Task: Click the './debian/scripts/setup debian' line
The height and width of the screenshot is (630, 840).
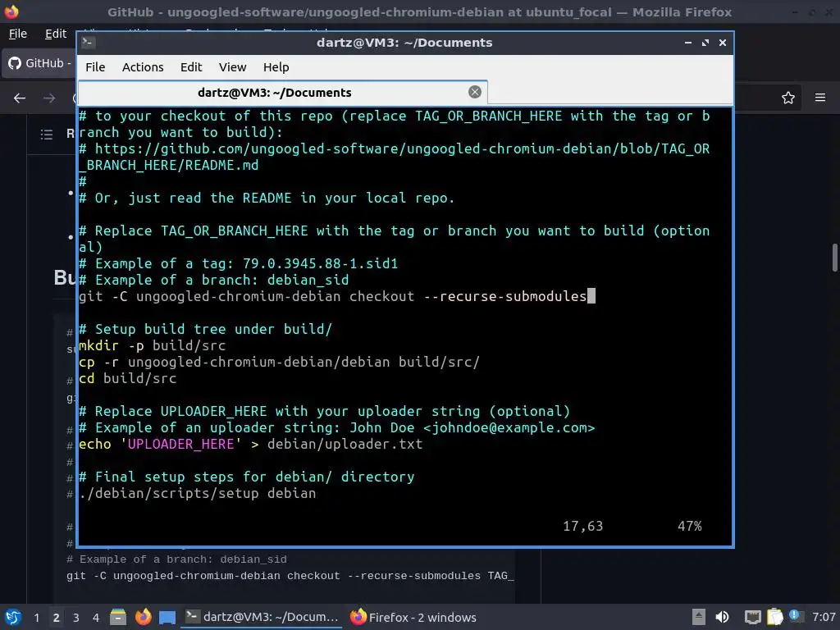Action: (x=197, y=493)
